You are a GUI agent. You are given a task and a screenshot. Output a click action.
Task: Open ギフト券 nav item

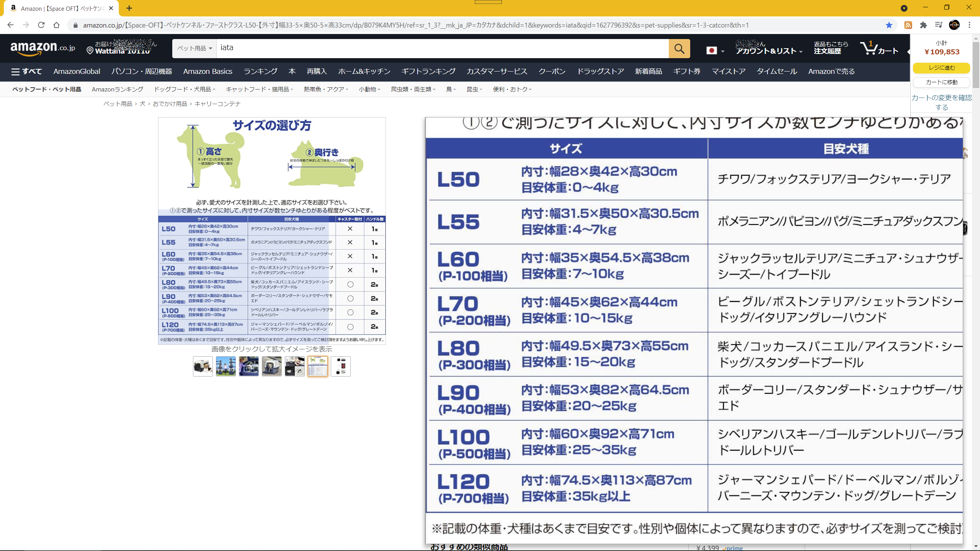687,72
